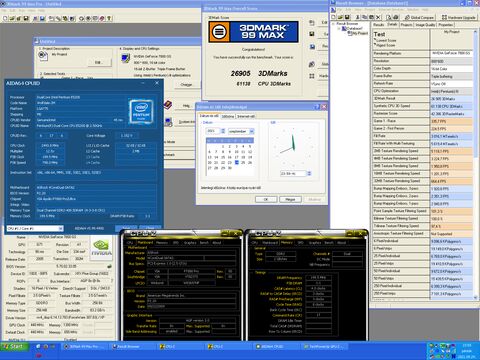Click last icon in 3DMark 99 toolbar
480x360 pixels.
pyautogui.click(x=109, y=18)
